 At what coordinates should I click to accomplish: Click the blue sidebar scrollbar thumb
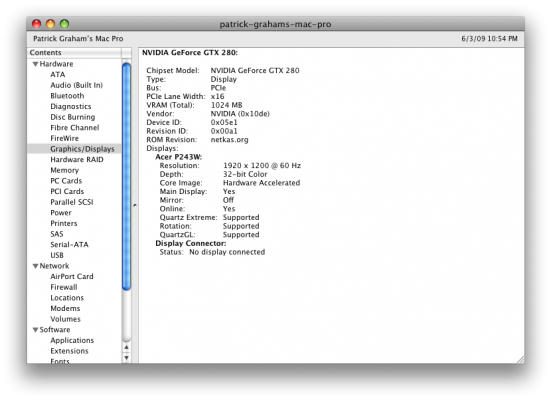pyautogui.click(x=127, y=176)
